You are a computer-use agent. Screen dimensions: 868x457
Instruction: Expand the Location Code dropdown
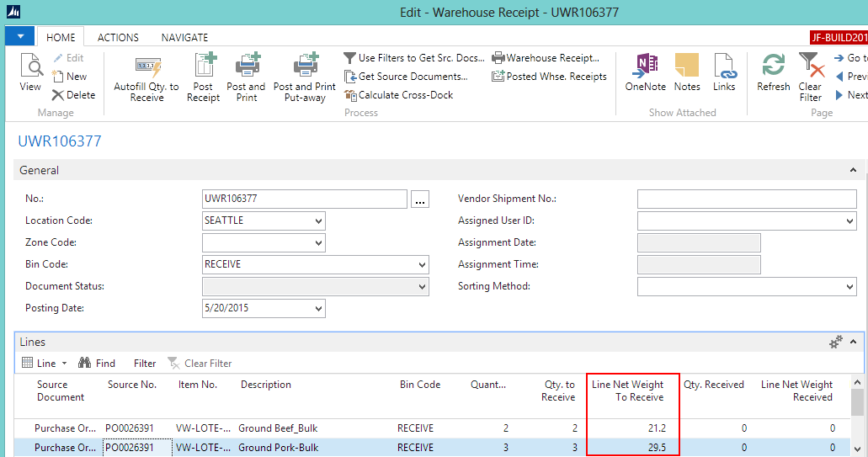(x=317, y=221)
